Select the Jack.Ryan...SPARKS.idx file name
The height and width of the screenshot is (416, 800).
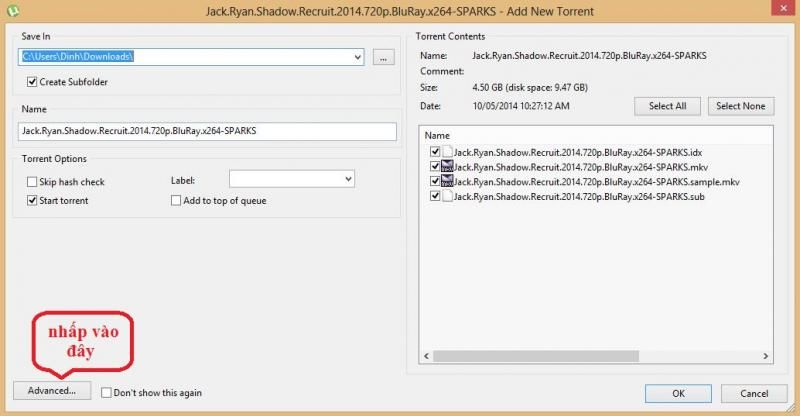point(578,152)
